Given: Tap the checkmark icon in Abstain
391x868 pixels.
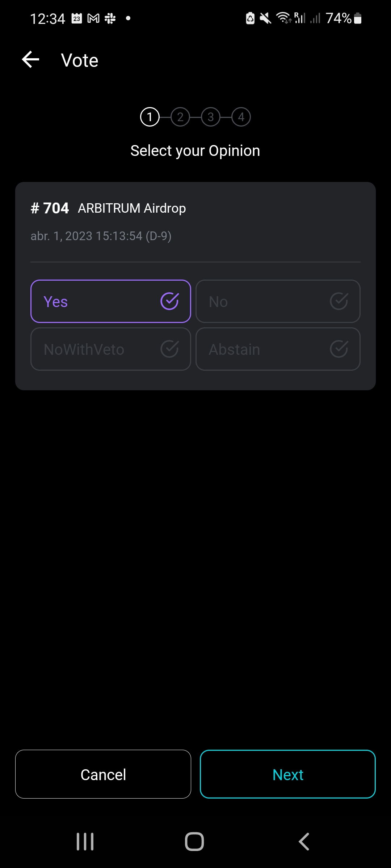Looking at the screenshot, I should tap(339, 349).
